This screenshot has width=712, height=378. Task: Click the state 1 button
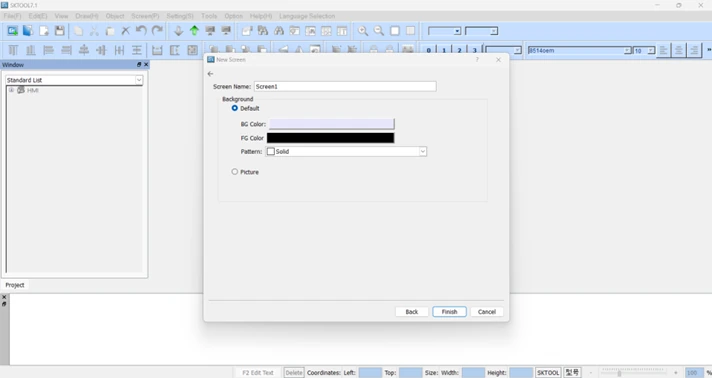(444, 50)
